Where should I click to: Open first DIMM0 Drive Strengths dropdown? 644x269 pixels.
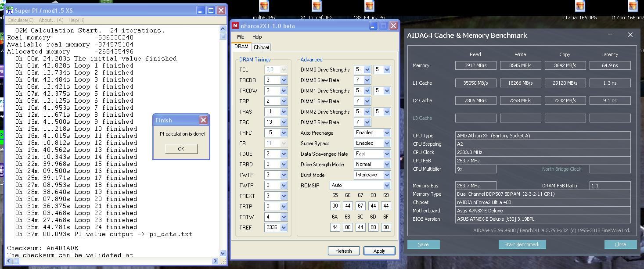click(367, 70)
